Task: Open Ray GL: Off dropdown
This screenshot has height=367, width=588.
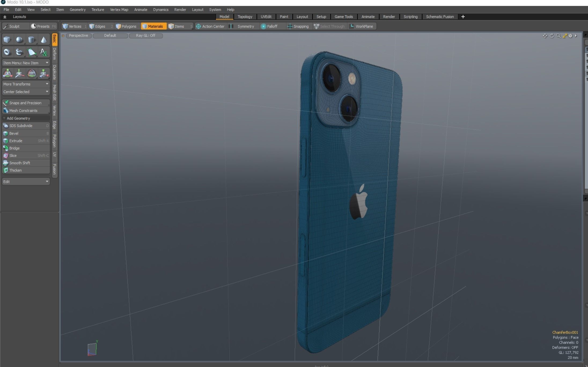Action: [x=146, y=35]
